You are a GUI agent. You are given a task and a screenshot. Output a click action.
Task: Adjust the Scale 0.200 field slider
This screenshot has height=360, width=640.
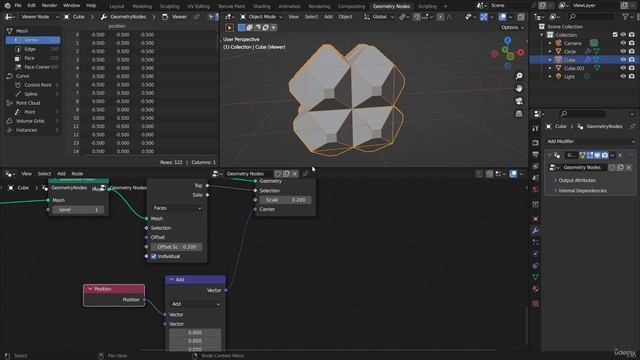[285, 200]
